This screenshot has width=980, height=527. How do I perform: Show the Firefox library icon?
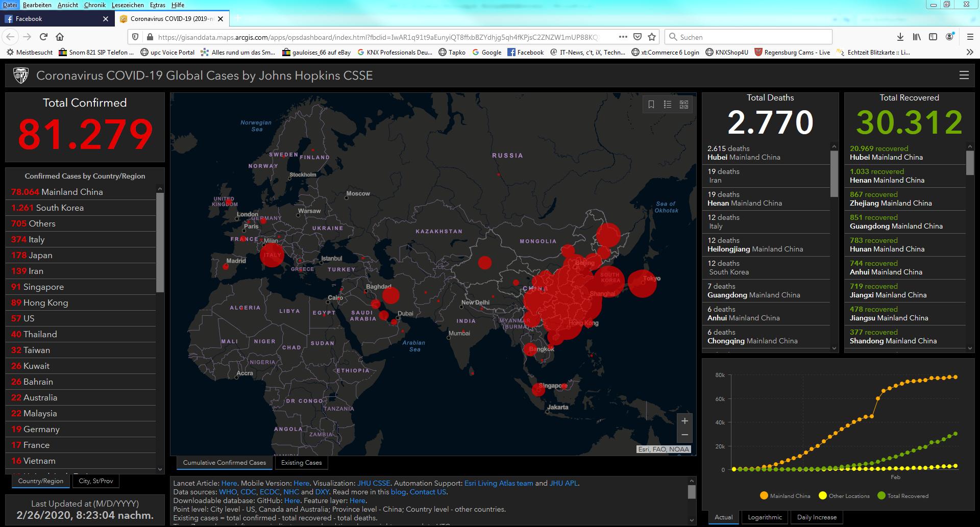click(x=917, y=37)
